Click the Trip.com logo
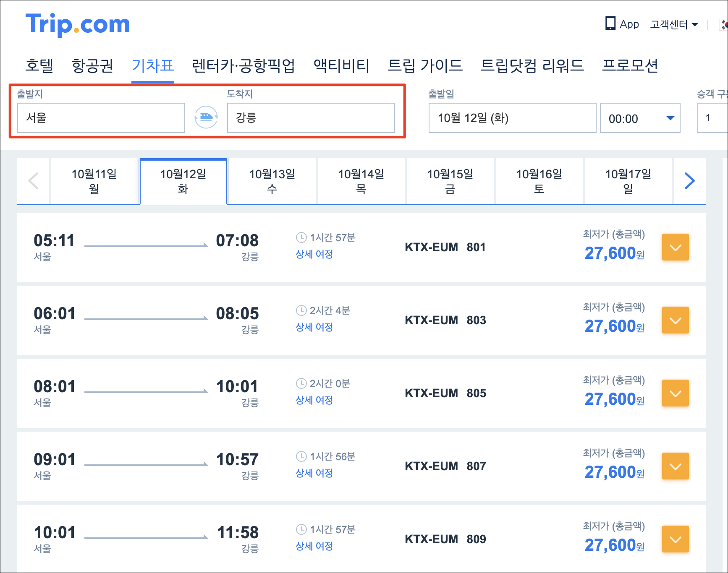728x573 pixels. (x=78, y=24)
